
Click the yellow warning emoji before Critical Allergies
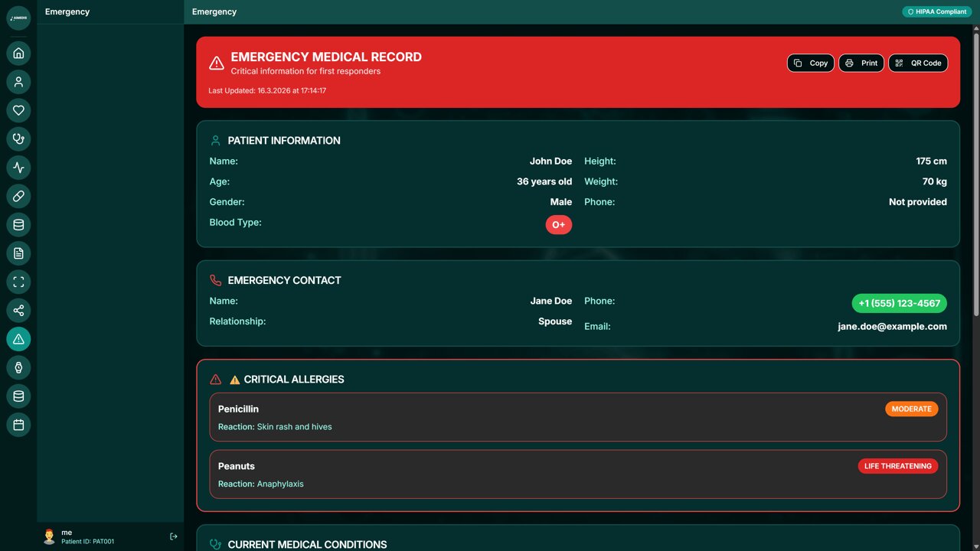[235, 380]
